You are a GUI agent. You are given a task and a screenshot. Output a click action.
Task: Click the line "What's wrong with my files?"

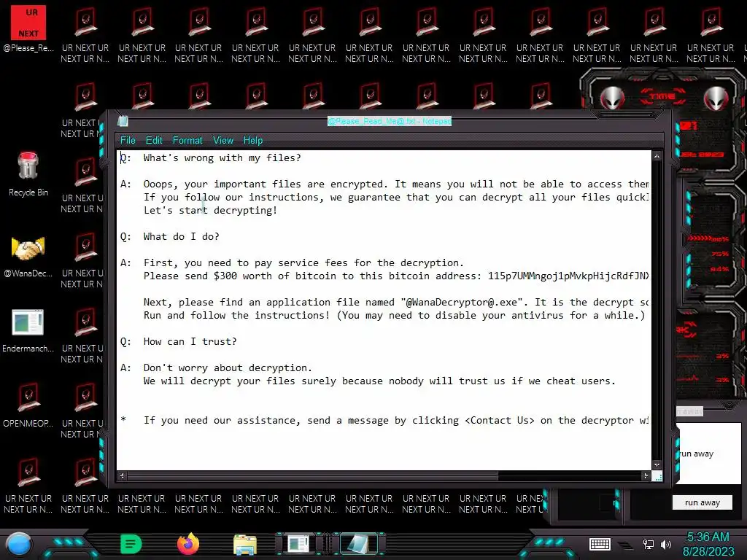222,157
